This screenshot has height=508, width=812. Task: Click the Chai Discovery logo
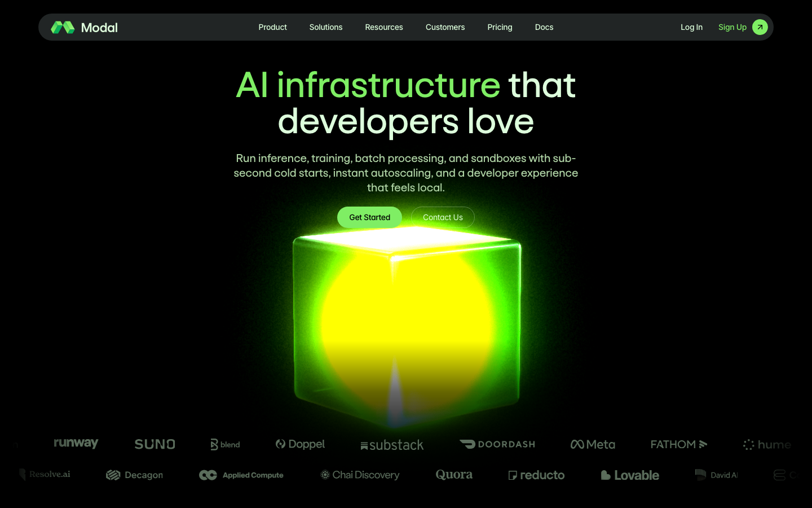(360, 475)
